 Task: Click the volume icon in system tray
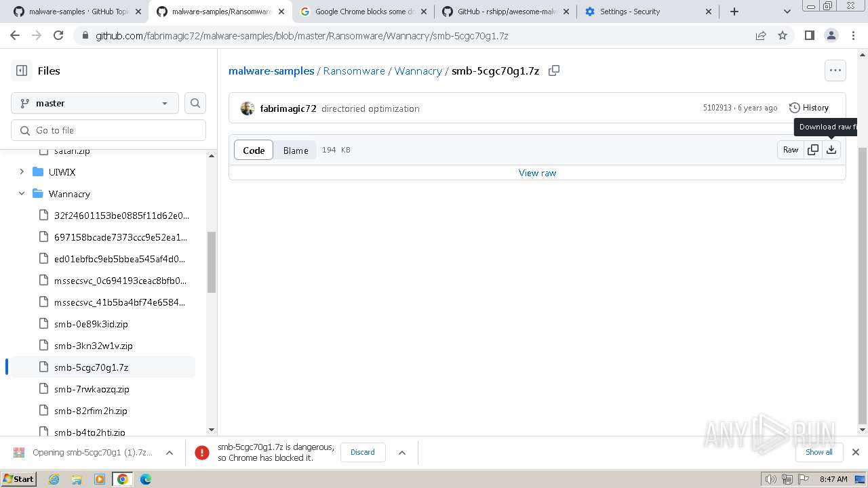771,479
